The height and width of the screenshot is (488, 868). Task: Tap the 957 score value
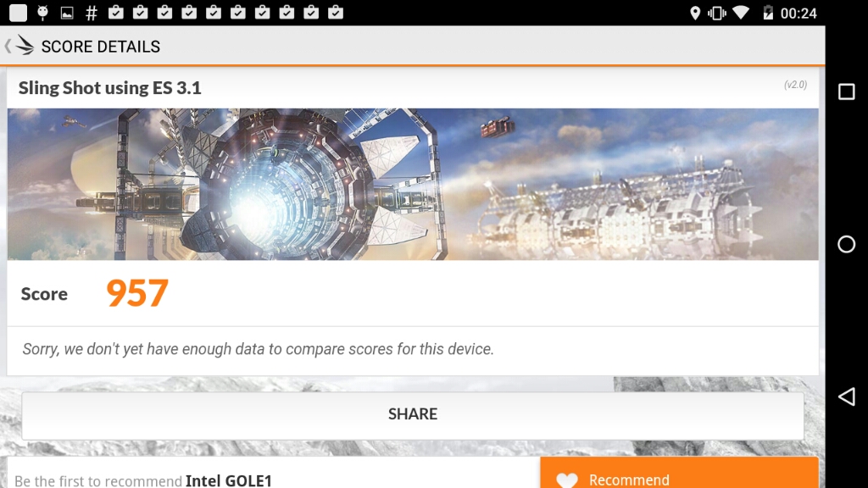coord(137,293)
